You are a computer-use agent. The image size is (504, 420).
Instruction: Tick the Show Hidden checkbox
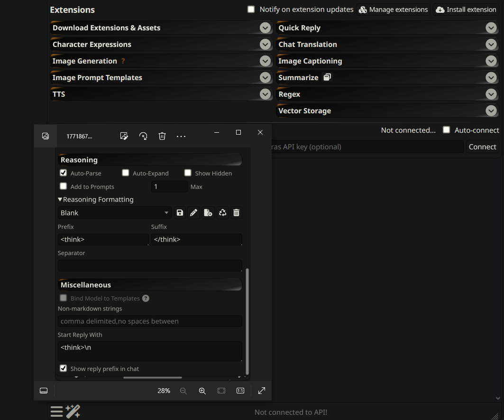tap(188, 173)
